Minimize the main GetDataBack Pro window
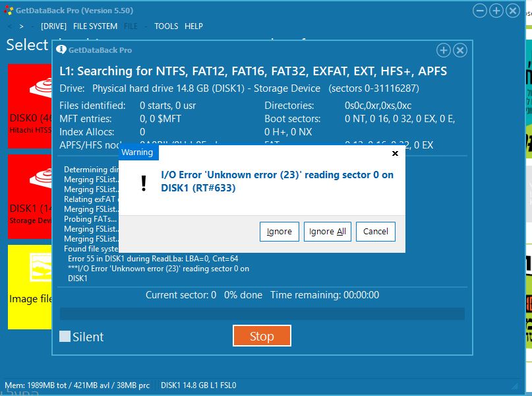 point(480,11)
